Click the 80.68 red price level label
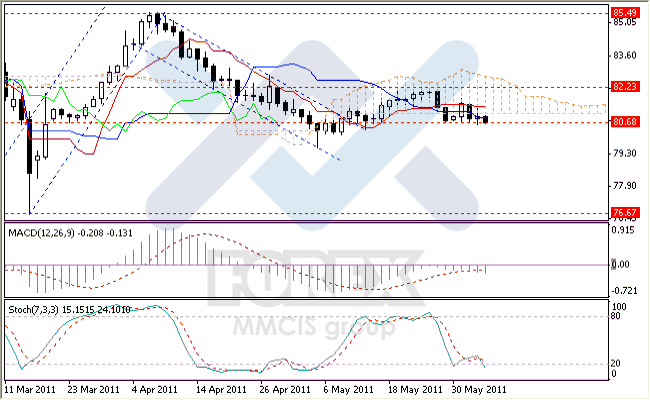This screenshot has width=650, height=400. pos(625,122)
